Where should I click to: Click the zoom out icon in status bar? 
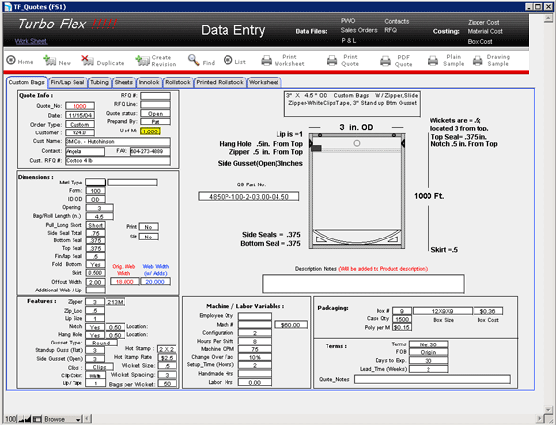tap(21, 419)
